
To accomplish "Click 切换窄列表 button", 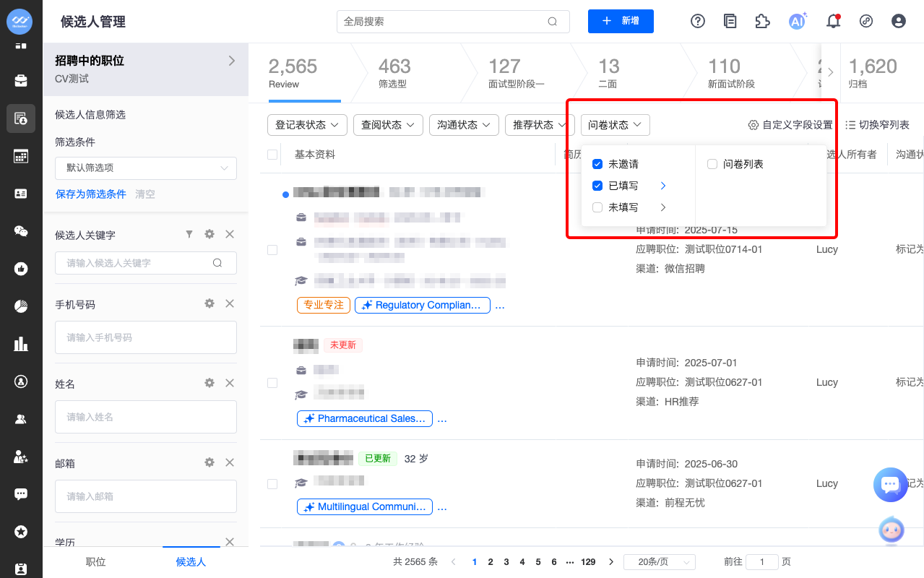I will click(877, 125).
